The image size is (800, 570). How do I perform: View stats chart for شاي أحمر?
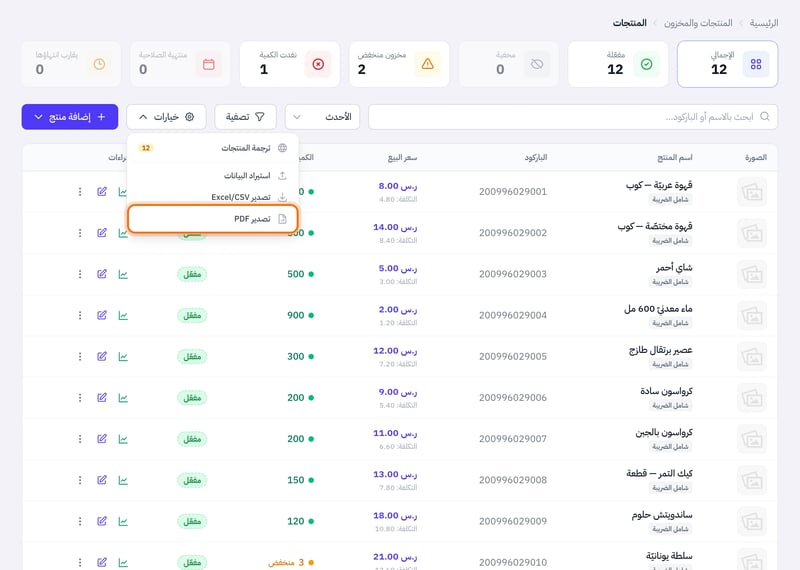(x=123, y=274)
